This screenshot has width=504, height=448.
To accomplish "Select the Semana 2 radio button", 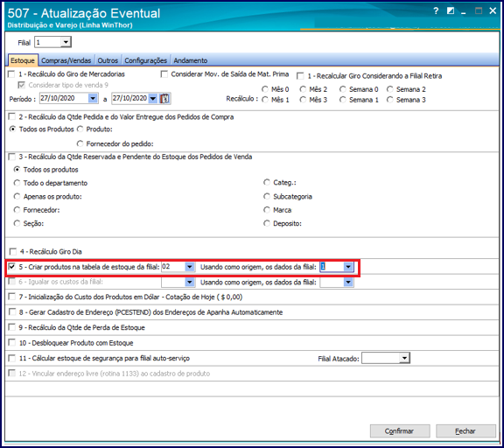I will tap(390, 89).
